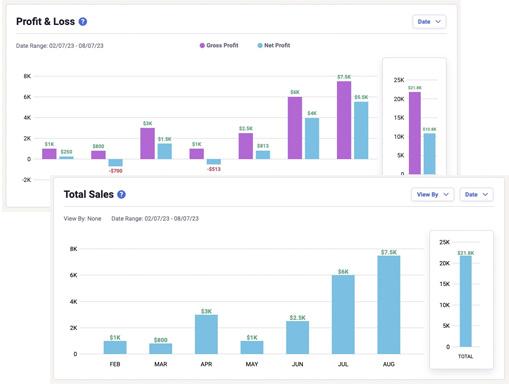The image size is (509, 384).
Task: Select the MAY bar in Total Sales
Action: [252, 347]
